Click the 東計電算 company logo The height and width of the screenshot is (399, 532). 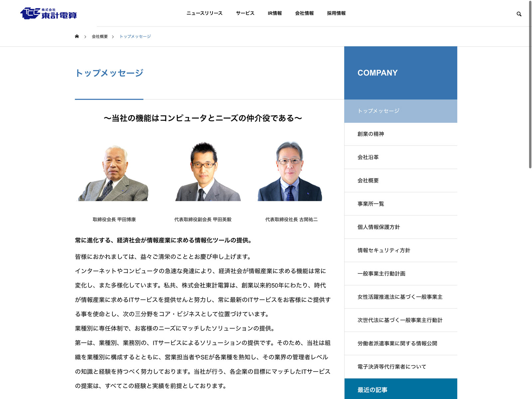click(49, 13)
